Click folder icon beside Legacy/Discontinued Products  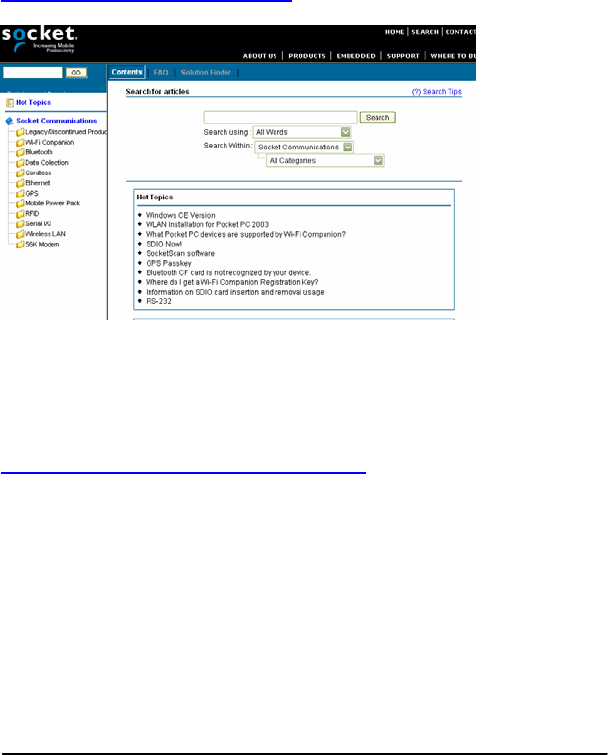pyautogui.click(x=20, y=132)
